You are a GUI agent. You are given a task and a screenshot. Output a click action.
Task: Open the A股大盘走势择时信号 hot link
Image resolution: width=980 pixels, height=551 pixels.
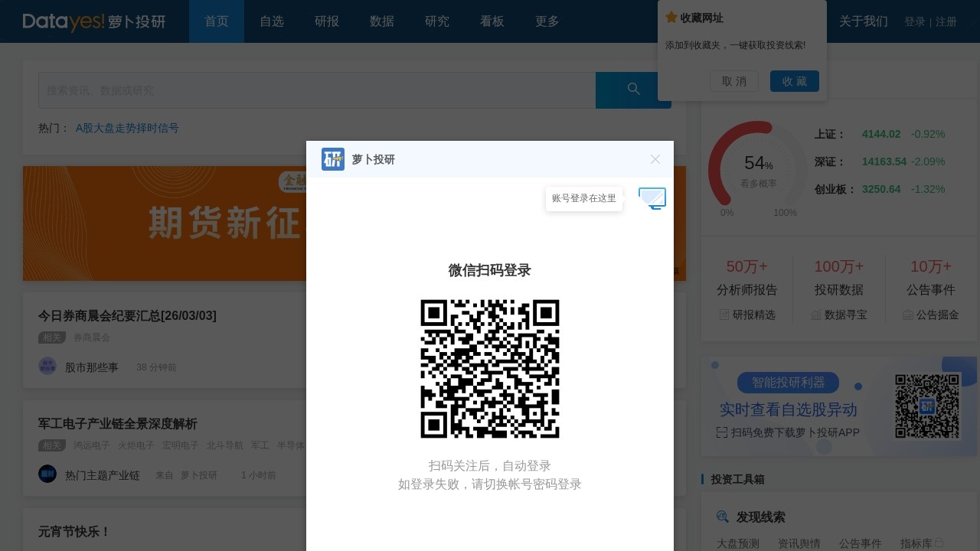coord(127,128)
